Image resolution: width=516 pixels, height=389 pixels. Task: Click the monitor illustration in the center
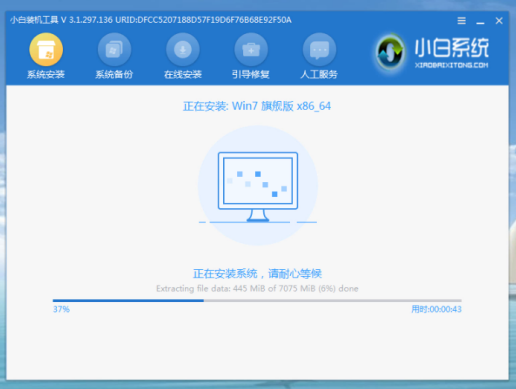258,187
